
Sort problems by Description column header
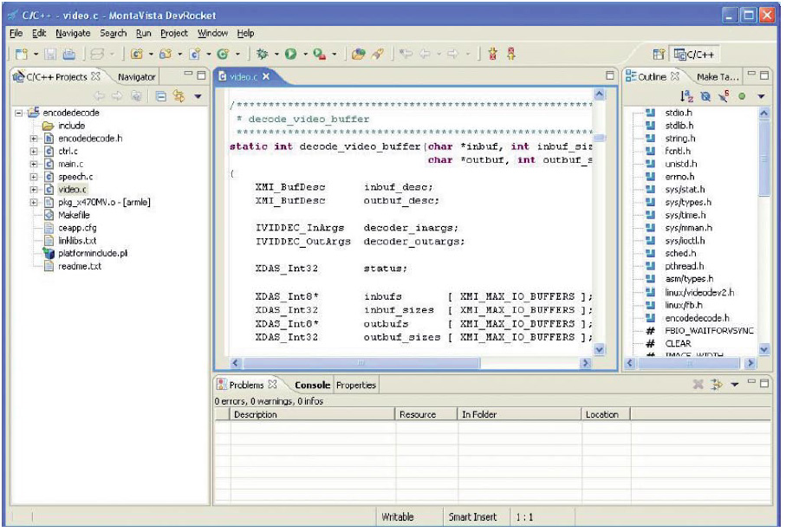coord(312,415)
